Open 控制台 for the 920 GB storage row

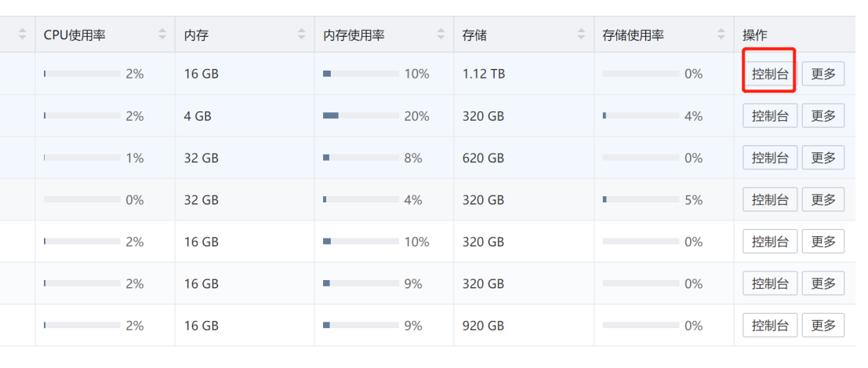click(770, 326)
